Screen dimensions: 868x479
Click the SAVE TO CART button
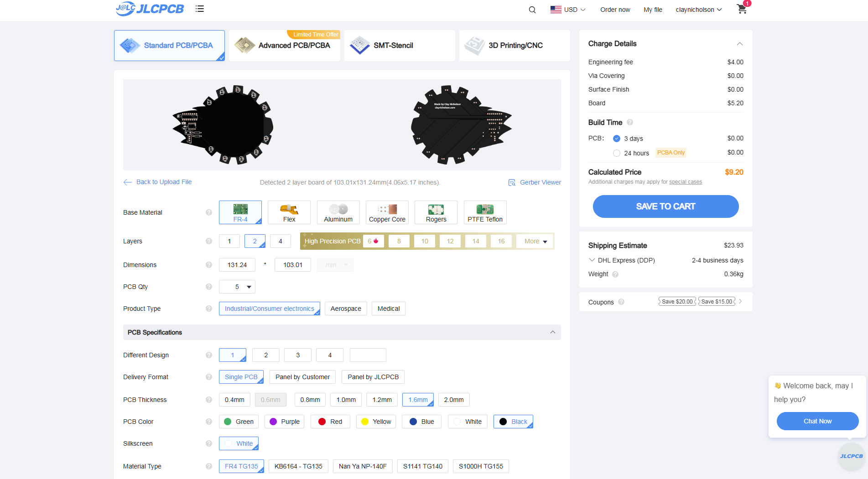(x=665, y=206)
